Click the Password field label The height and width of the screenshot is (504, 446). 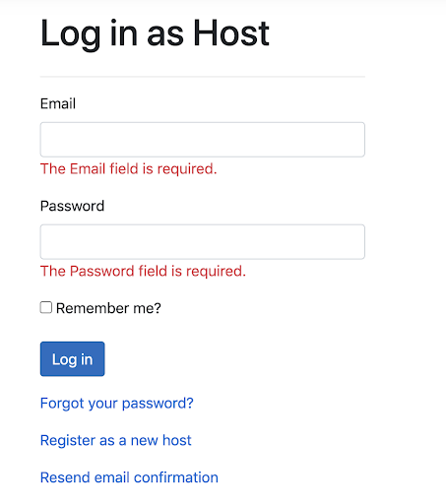pyautogui.click(x=72, y=206)
